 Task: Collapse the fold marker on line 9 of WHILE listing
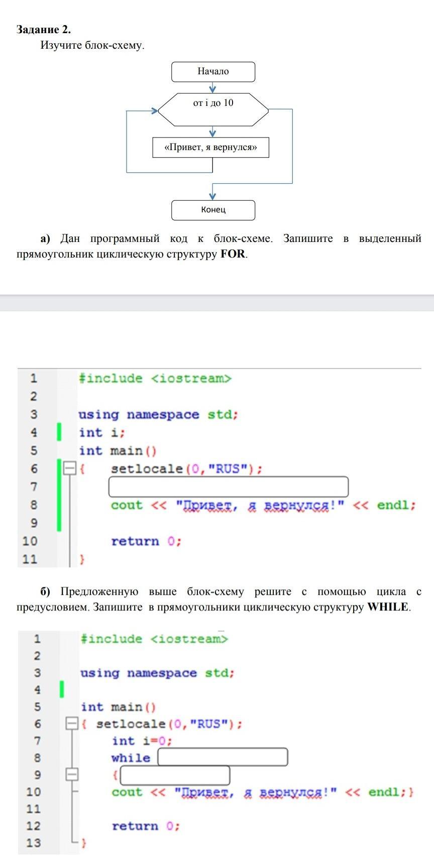[72, 775]
